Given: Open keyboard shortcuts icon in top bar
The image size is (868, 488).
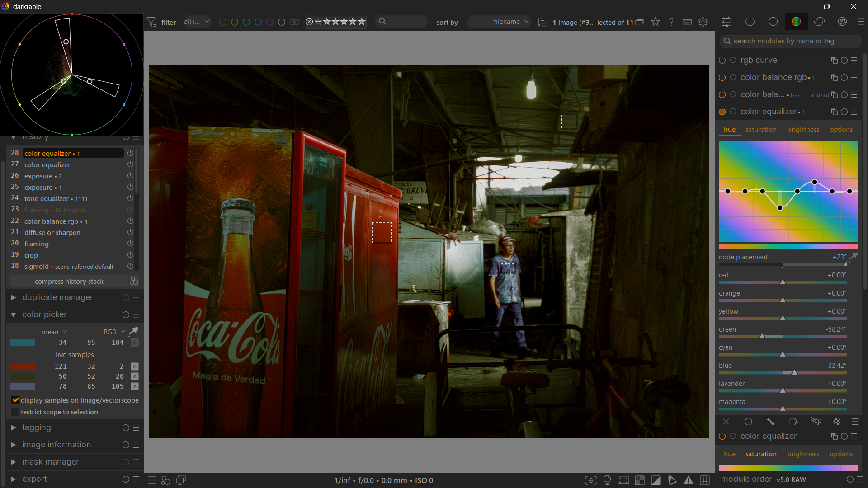Looking at the screenshot, I should 687,22.
